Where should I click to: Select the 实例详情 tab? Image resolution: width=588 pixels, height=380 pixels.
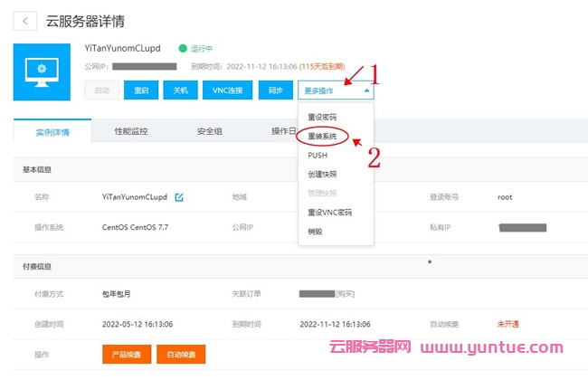(52, 132)
